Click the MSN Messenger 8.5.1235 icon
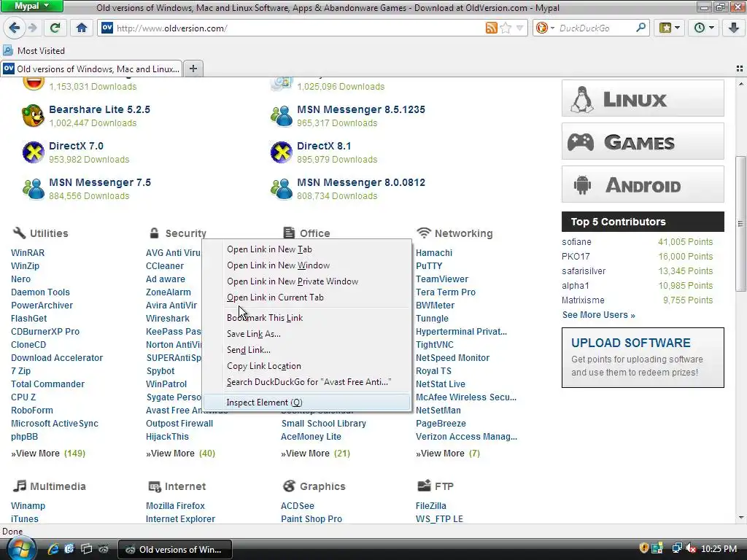The height and width of the screenshot is (560, 747). pyautogui.click(x=282, y=116)
